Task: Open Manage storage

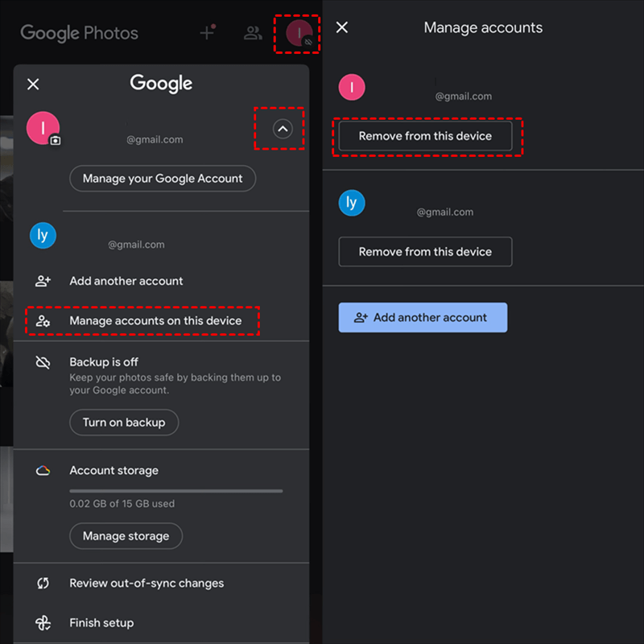Action: coord(126,536)
